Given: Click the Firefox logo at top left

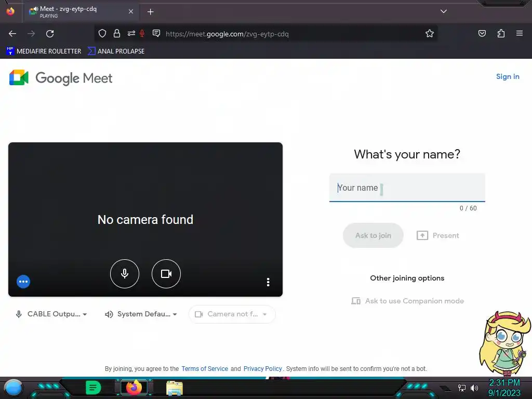Looking at the screenshot, I should [10, 11].
